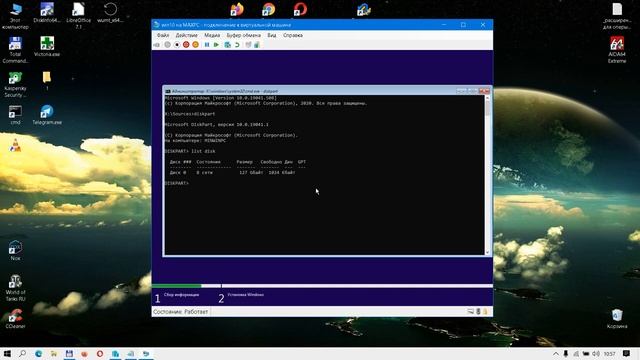The image size is (640, 360).
Task: Open DiskInfo64 desktop shortcut
Action: pyautogui.click(x=47, y=13)
